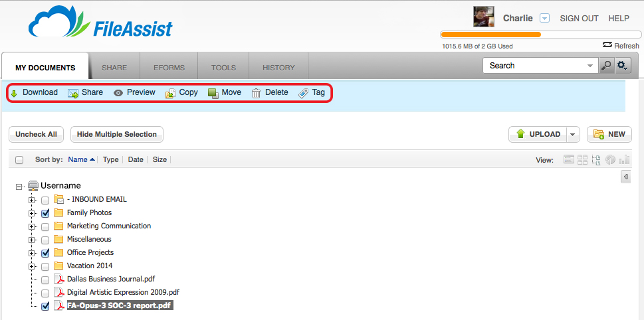Screen dimensions: 644x320
Task: Open the Search box dropdown arrow
Action: tap(590, 66)
